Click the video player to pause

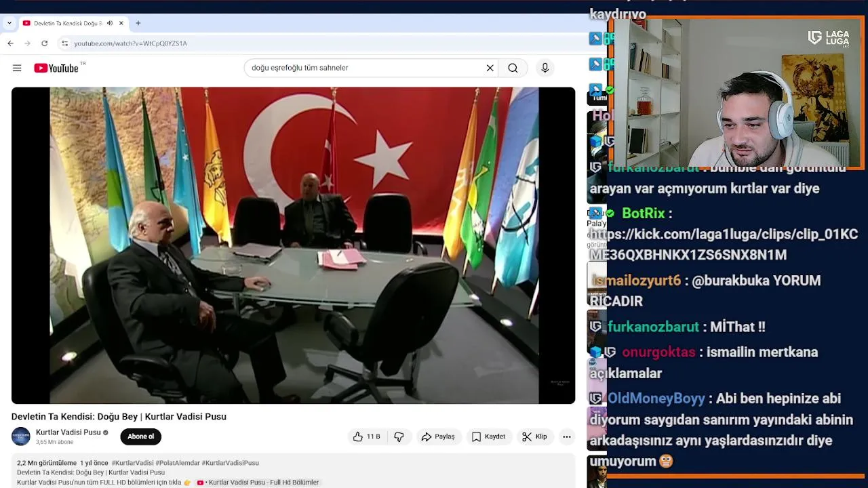[x=293, y=245]
